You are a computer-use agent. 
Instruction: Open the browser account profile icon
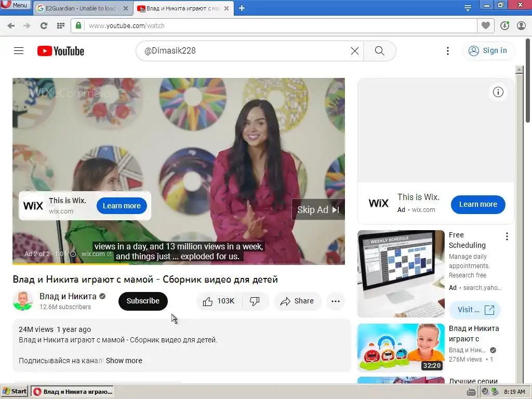(521, 26)
